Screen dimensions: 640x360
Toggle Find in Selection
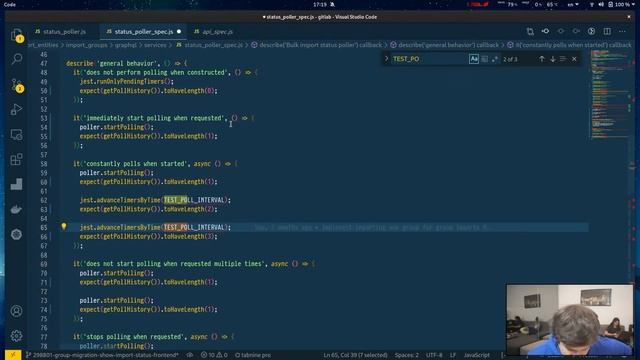coord(563,59)
